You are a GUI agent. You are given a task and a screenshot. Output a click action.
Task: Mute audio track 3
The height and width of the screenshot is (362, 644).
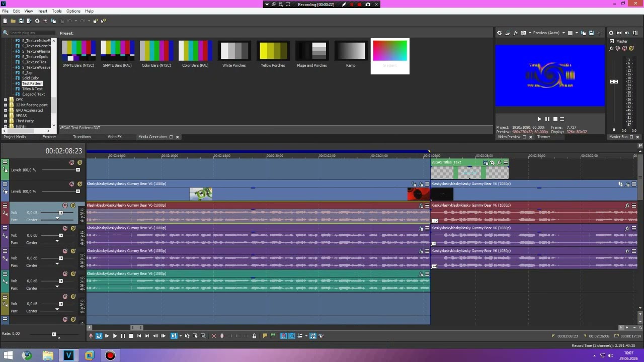(65, 205)
